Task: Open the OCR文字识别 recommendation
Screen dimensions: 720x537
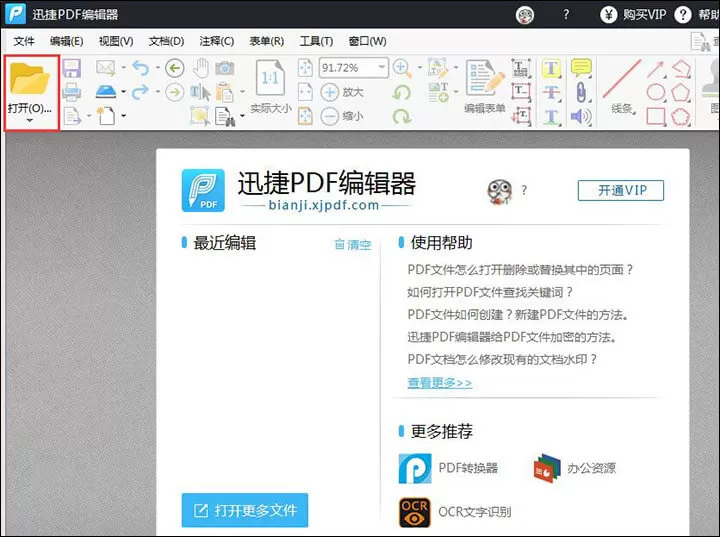Action: click(455, 512)
